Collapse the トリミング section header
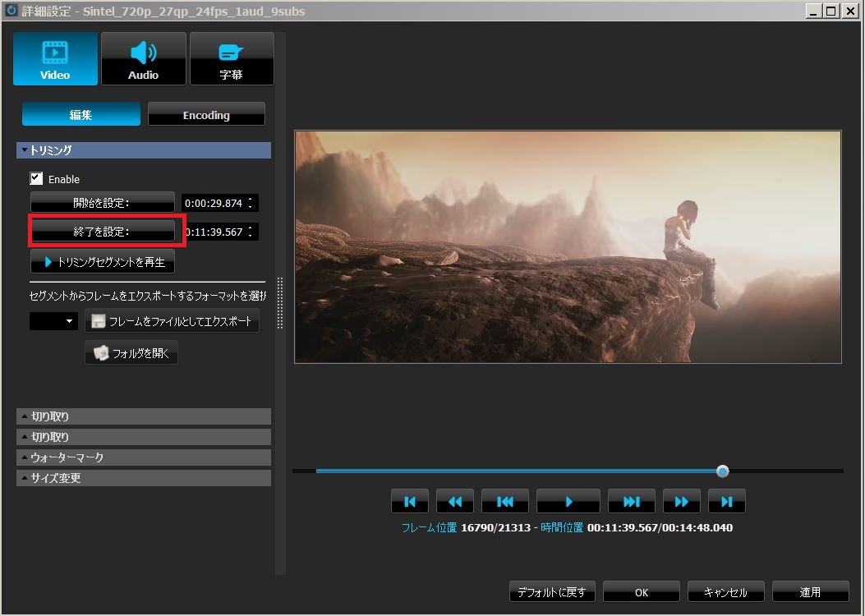Screen dimensions: 865x616 pos(144,150)
